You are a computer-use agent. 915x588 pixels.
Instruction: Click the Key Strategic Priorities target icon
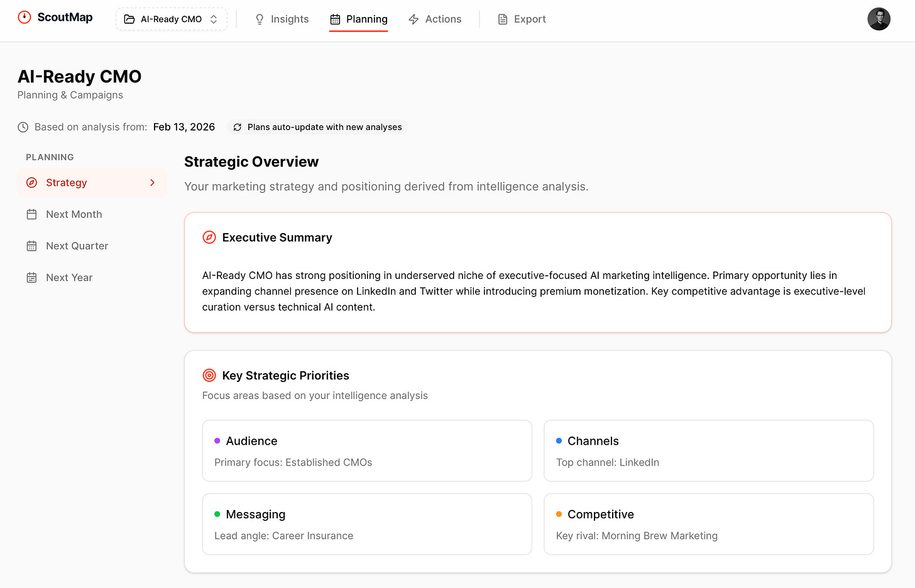pos(209,376)
